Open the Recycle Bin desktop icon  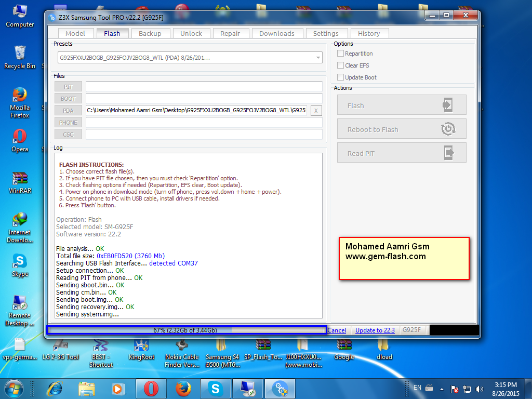(20, 57)
